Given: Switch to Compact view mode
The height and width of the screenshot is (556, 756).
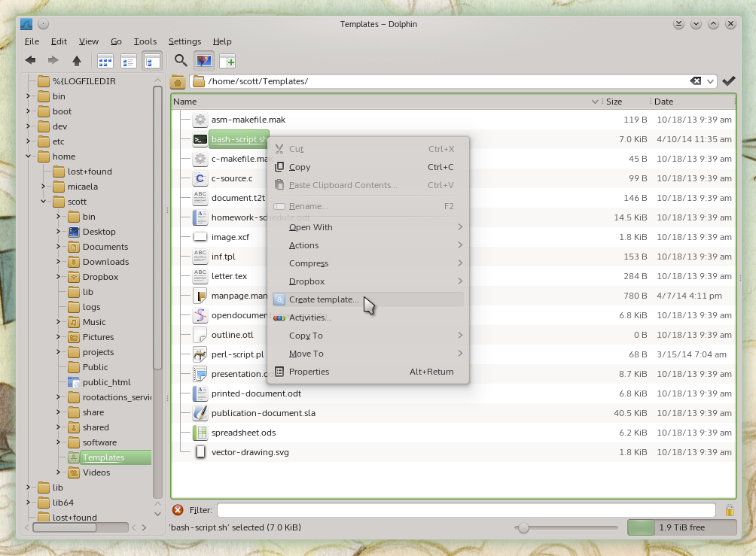Looking at the screenshot, I should (128, 61).
